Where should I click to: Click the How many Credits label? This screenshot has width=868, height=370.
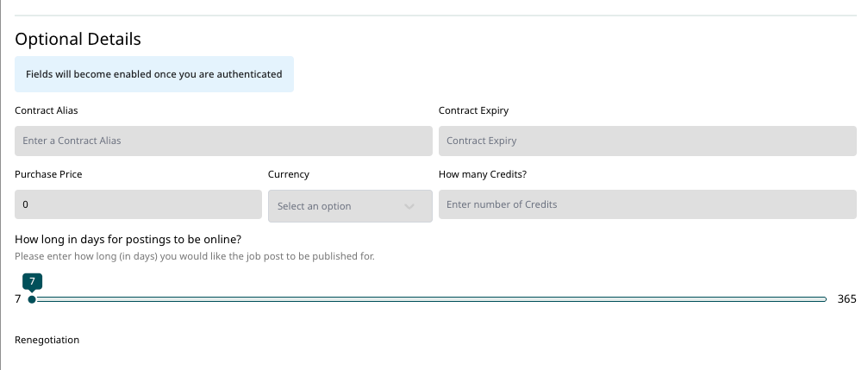[x=483, y=174]
